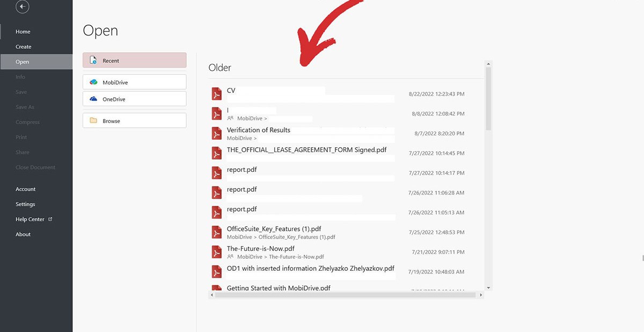Select Create in the sidebar

pyautogui.click(x=24, y=47)
